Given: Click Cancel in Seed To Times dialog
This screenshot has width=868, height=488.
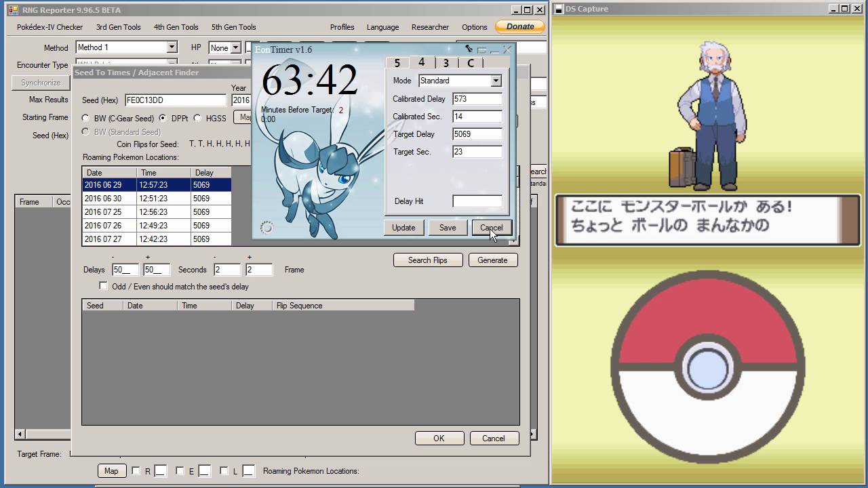Looking at the screenshot, I should coord(494,439).
